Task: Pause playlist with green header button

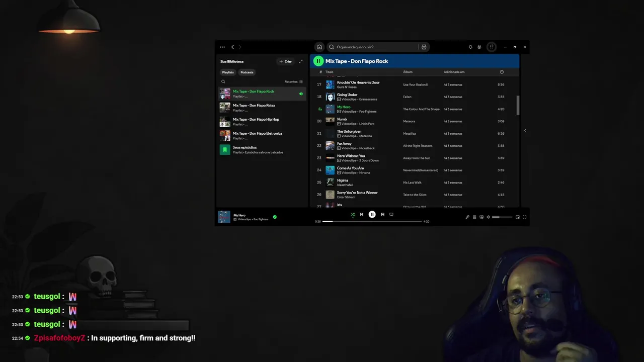Action: pos(318,61)
